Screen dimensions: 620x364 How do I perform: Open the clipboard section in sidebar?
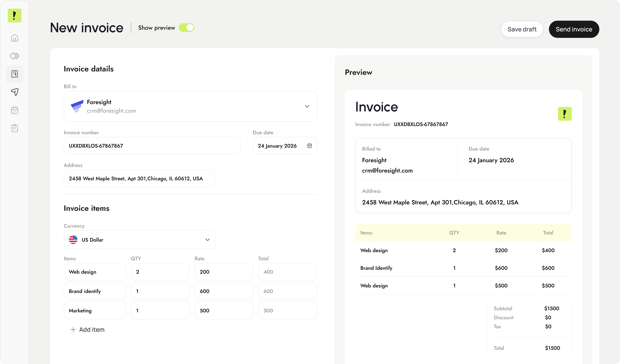[14, 128]
